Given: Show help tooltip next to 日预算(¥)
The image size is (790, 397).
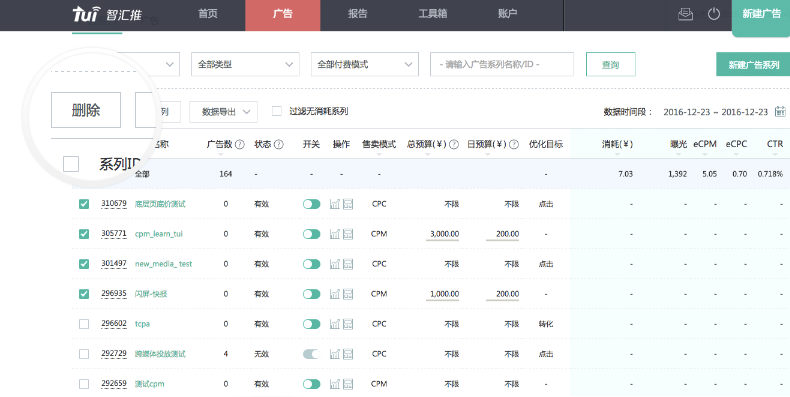Looking at the screenshot, I should (514, 145).
